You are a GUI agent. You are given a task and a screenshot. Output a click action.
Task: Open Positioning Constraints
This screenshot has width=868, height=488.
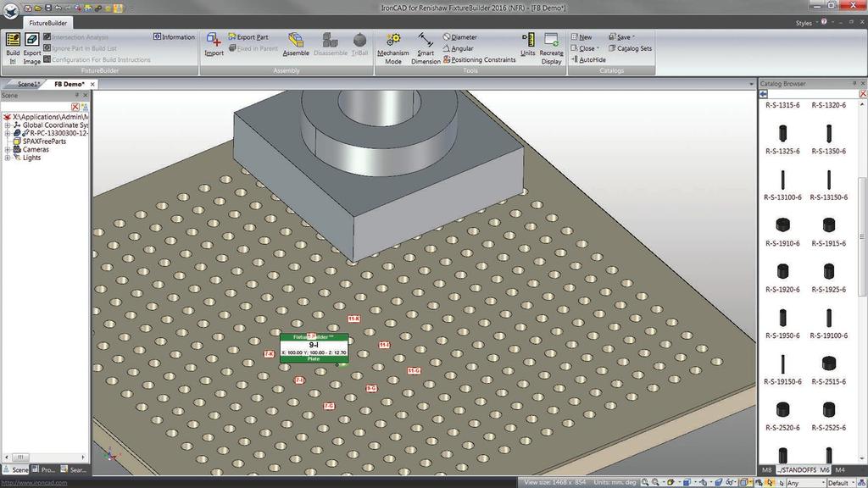click(x=480, y=59)
